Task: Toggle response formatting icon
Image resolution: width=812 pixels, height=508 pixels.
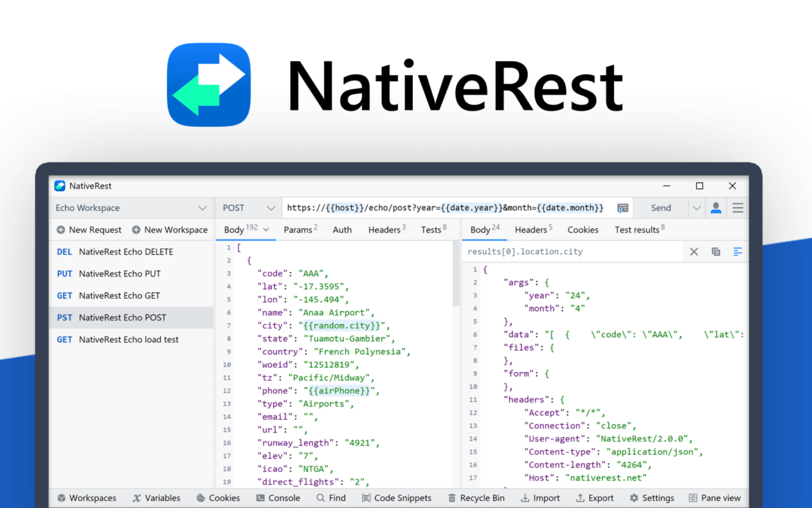Action: [738, 251]
